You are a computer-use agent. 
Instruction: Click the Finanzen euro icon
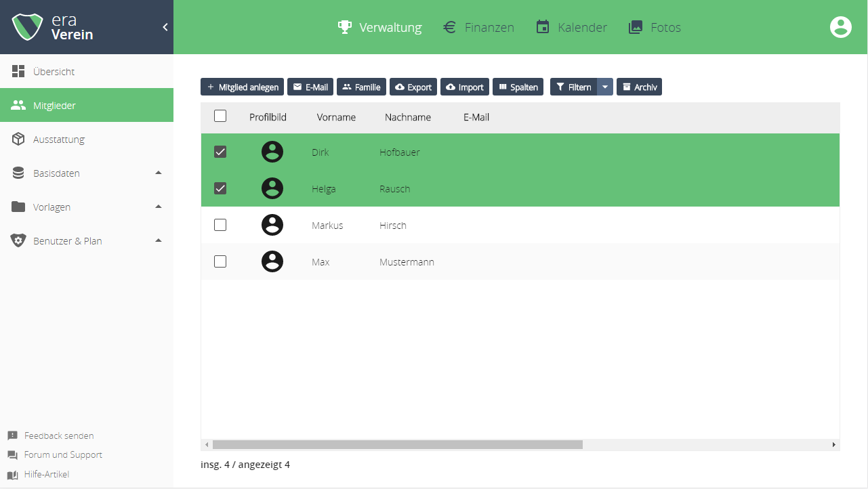[x=449, y=27]
